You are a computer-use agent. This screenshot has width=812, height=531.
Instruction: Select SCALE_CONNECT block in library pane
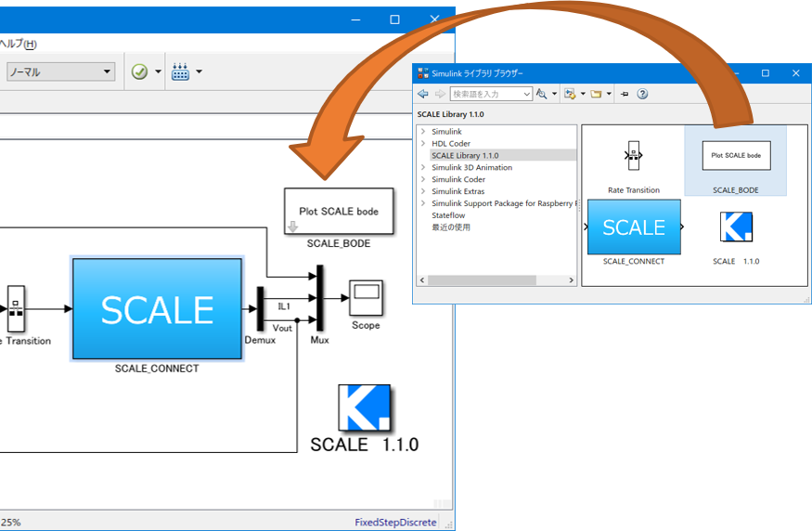[x=634, y=227]
